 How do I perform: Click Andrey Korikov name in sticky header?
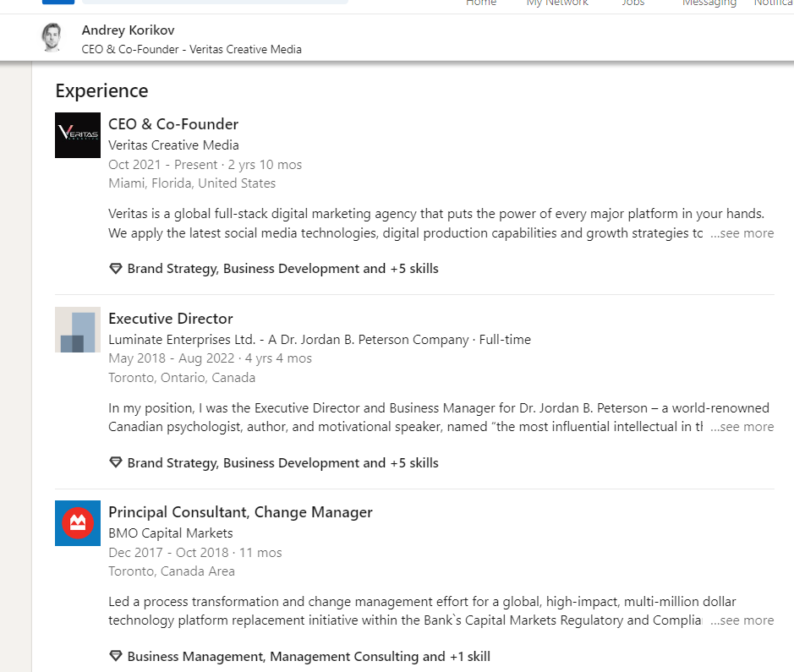click(x=129, y=30)
